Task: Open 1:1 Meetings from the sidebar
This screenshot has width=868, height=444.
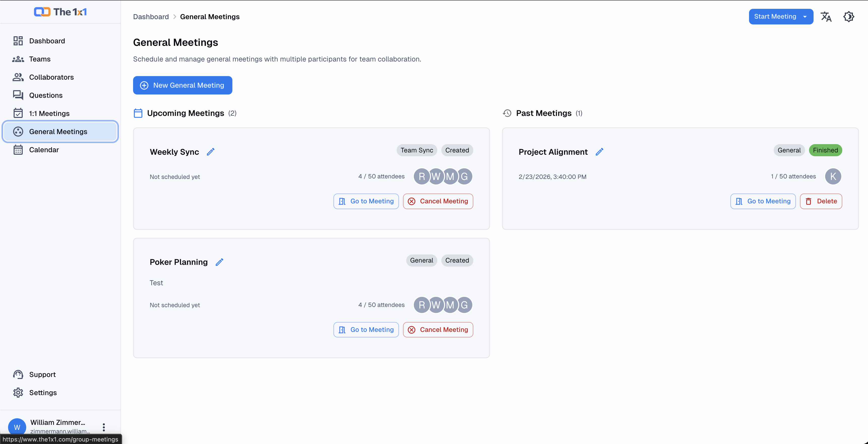Action: 49,114
